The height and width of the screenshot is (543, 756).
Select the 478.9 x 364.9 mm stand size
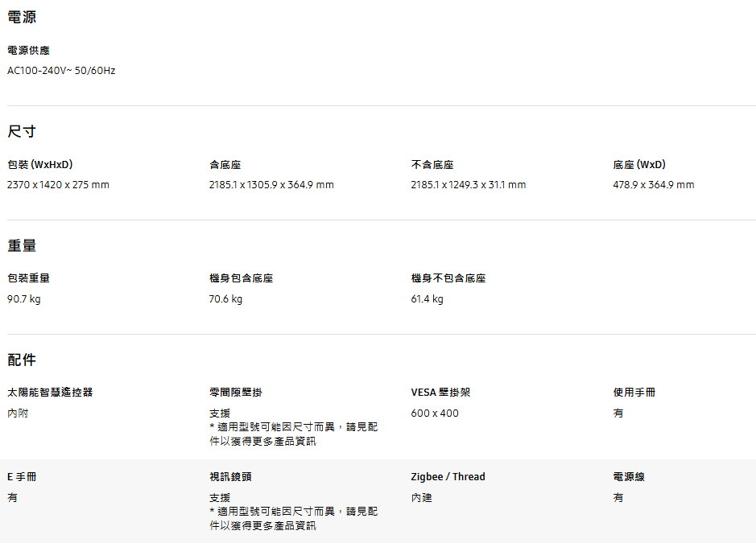(x=653, y=185)
